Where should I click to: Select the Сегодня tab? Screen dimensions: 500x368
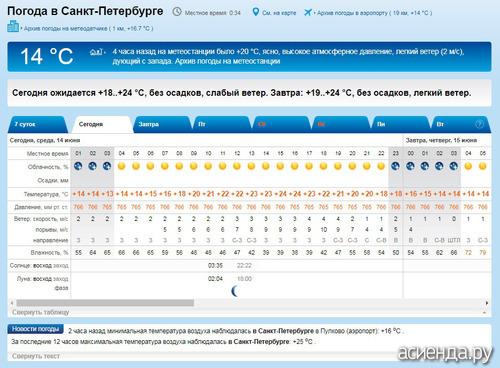tap(102, 124)
